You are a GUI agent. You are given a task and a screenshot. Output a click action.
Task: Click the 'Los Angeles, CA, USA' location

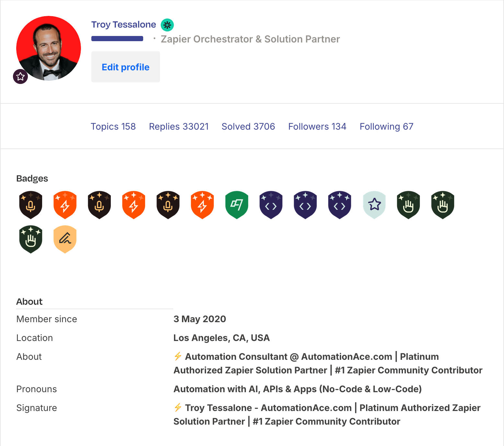[221, 338]
